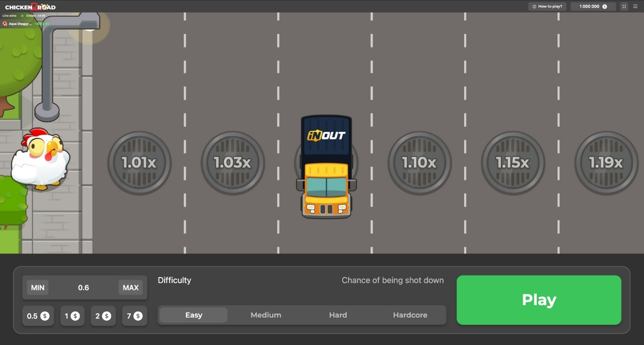Click the 1.01x manhole cover

tap(139, 163)
